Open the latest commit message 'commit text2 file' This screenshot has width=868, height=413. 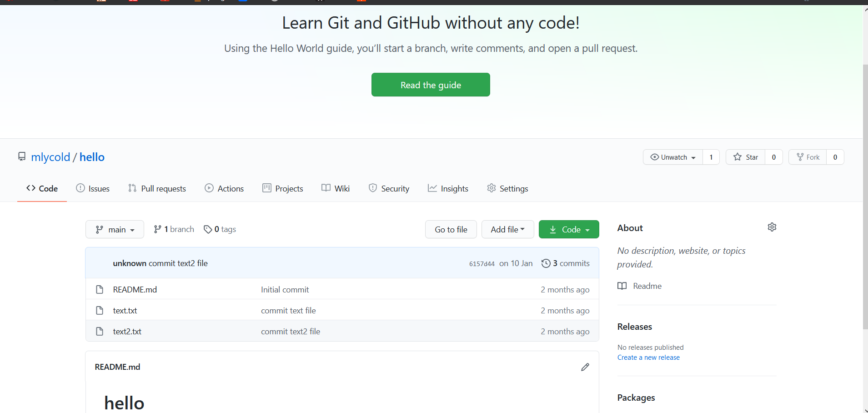(178, 263)
